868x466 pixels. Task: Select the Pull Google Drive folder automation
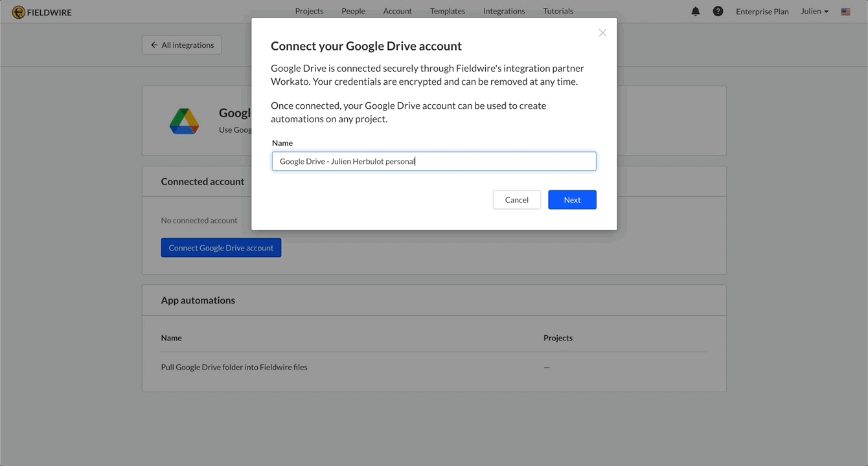point(234,367)
